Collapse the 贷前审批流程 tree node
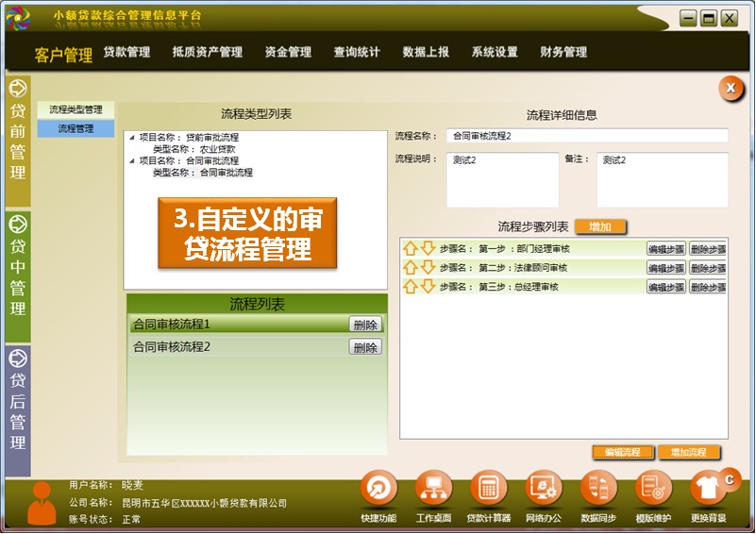This screenshot has height=534, width=756. [131, 138]
